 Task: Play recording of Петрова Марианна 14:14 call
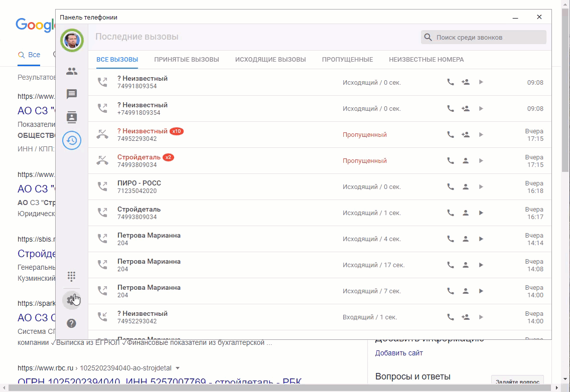(x=481, y=239)
